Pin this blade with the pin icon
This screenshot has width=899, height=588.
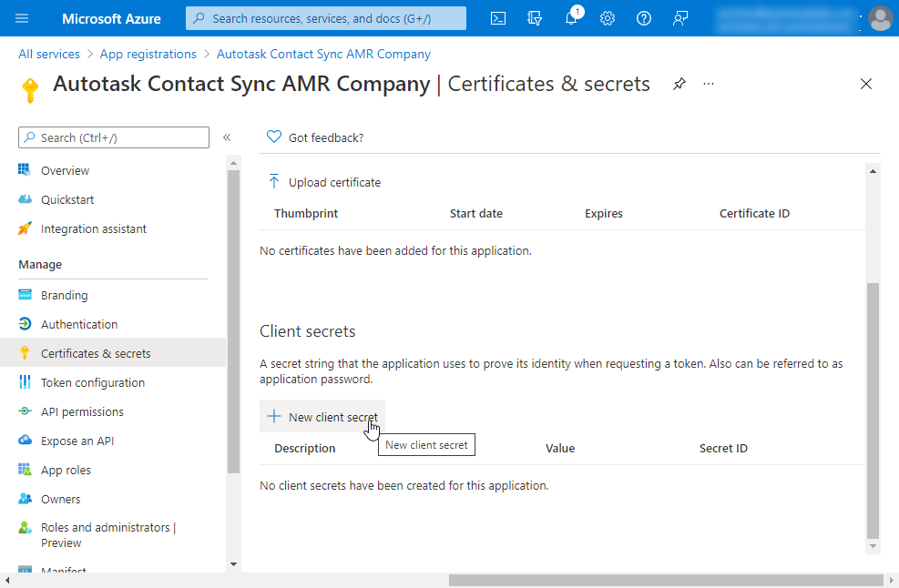point(679,84)
